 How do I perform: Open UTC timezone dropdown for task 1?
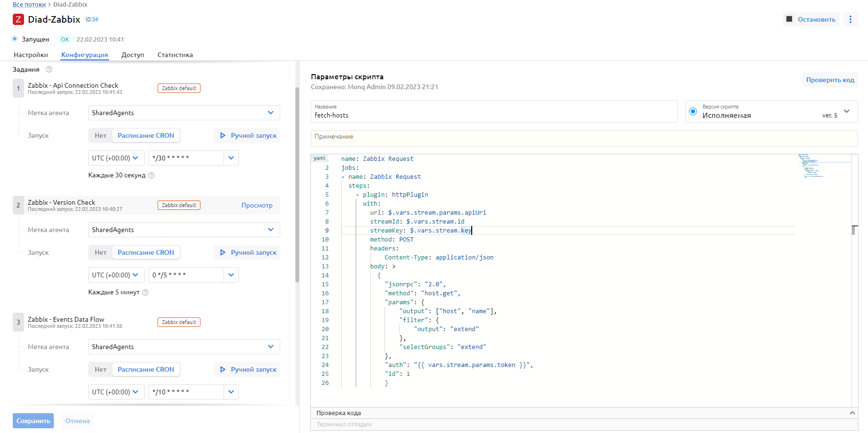point(116,158)
